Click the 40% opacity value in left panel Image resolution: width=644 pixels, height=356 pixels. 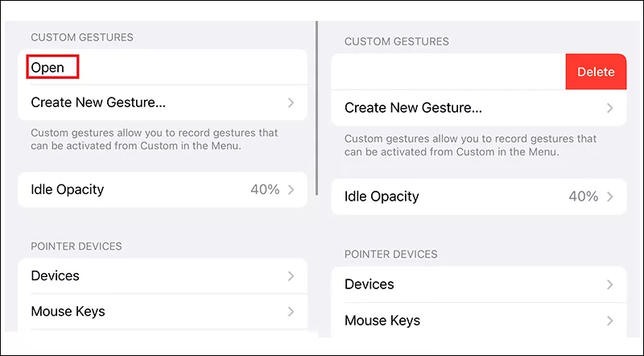(263, 190)
